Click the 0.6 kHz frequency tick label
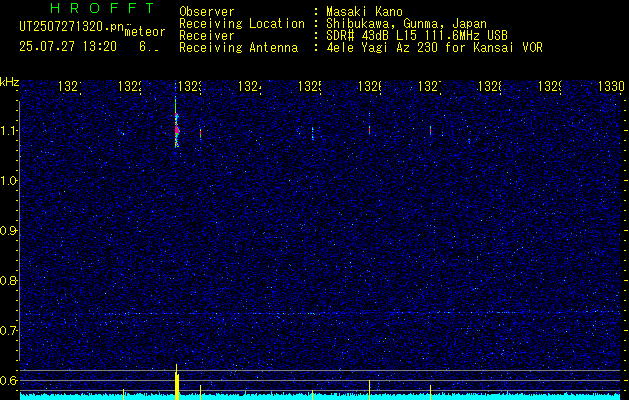Image resolution: width=629 pixels, height=400 pixels. point(8,380)
